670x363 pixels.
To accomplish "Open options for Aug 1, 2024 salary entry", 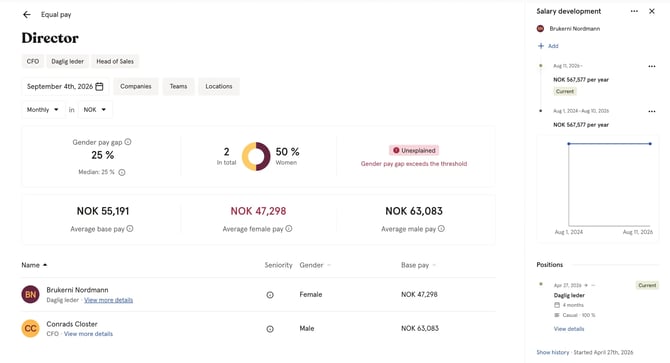I will [x=652, y=111].
